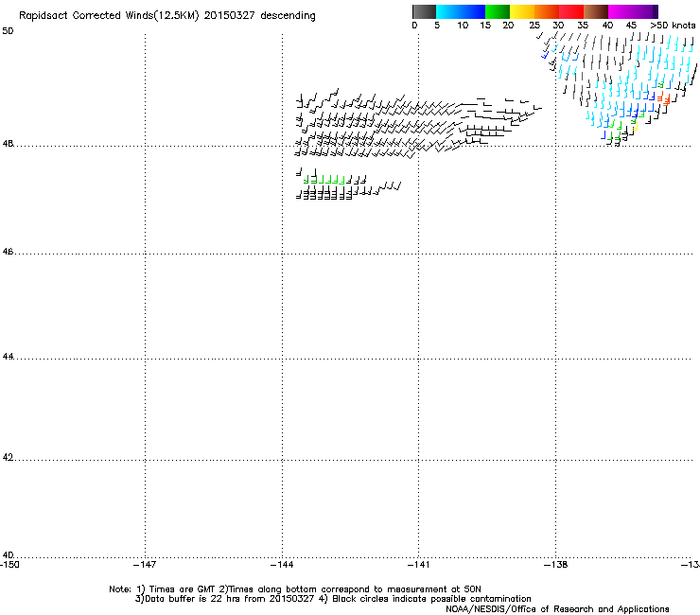
Task: Click the 'NOAA/NESDIS/Office of Research and Applications' credit
Action: click(x=557, y=609)
